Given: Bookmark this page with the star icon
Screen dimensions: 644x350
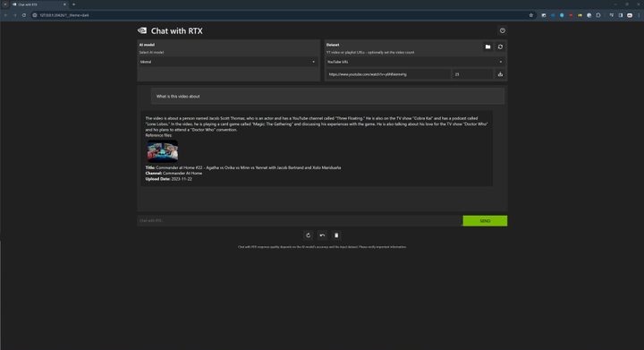Looking at the screenshot, I should point(531,15).
